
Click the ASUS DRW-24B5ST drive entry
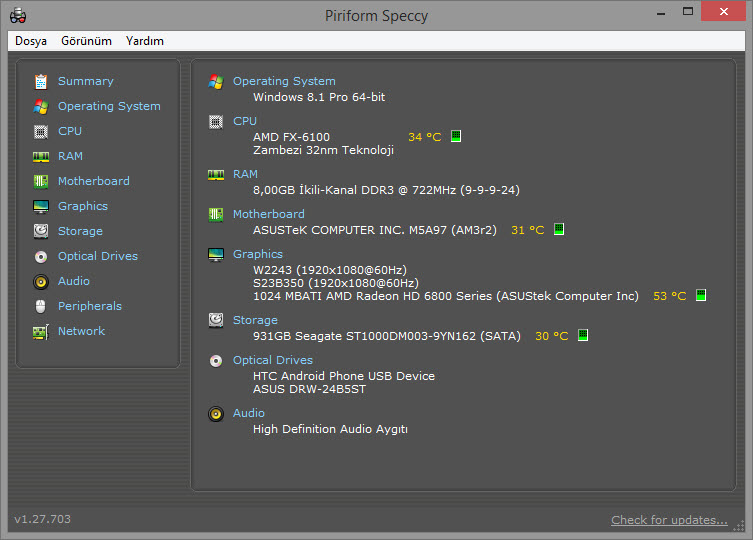pyautogui.click(x=309, y=389)
